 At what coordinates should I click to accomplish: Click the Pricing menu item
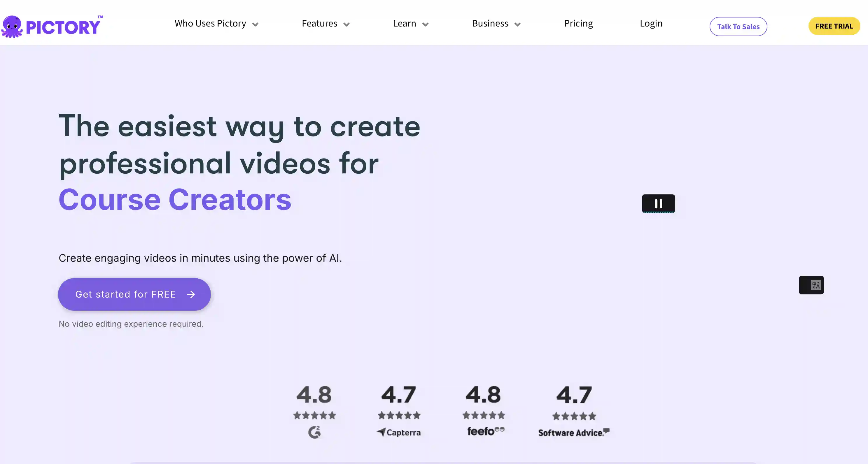point(578,24)
